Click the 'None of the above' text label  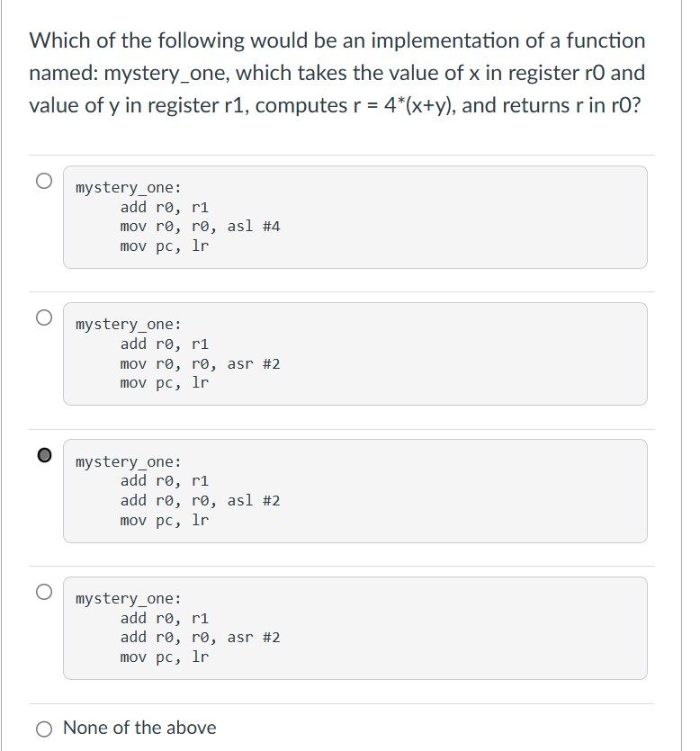click(x=135, y=728)
